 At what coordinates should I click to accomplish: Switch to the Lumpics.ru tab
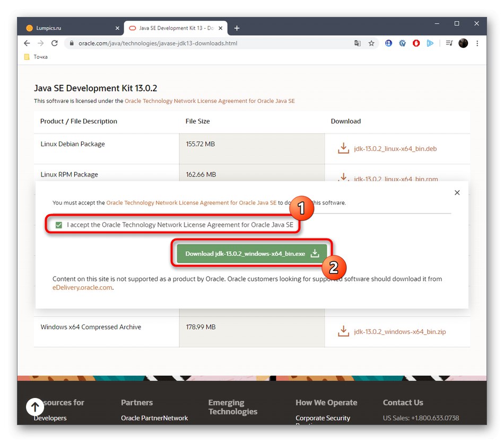coord(73,28)
